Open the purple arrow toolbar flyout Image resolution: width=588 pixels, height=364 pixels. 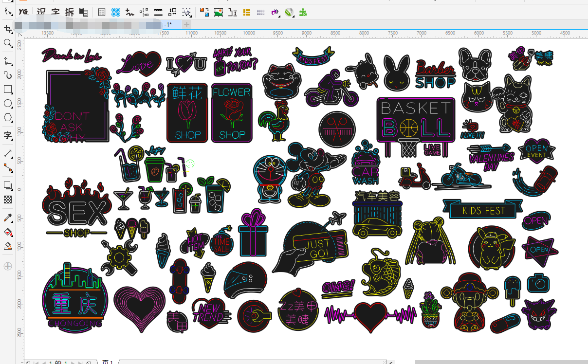tap(275, 12)
